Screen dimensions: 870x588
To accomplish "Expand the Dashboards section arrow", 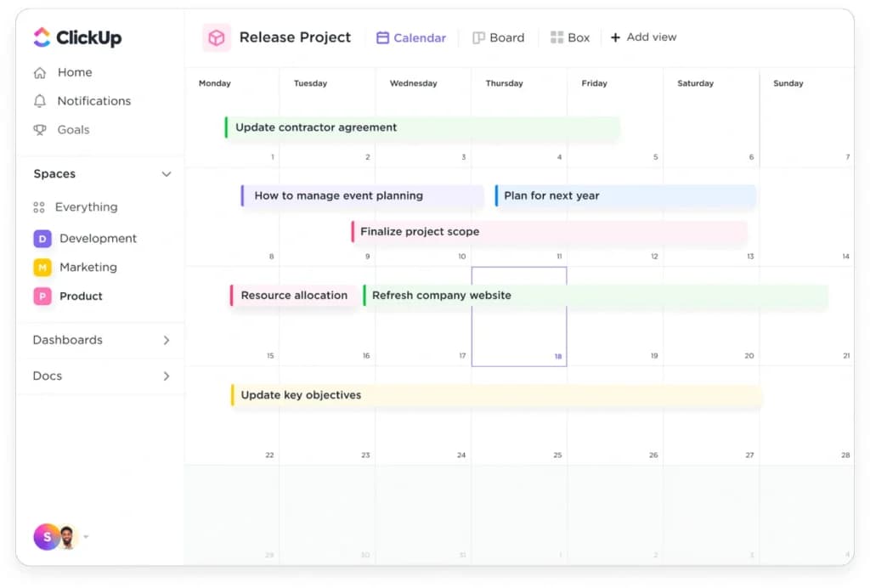I will point(167,340).
